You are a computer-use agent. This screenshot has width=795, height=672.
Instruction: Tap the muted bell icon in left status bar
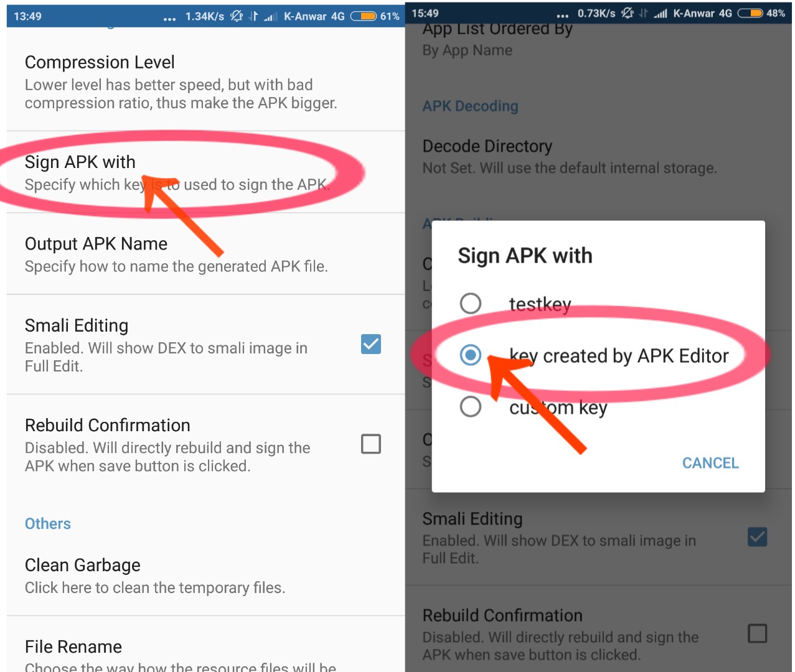point(237,16)
